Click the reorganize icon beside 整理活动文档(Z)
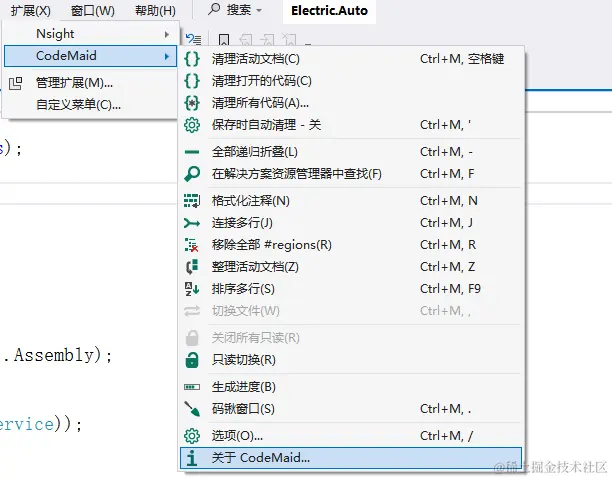Viewport: 612px width, 479px height. (x=192, y=267)
